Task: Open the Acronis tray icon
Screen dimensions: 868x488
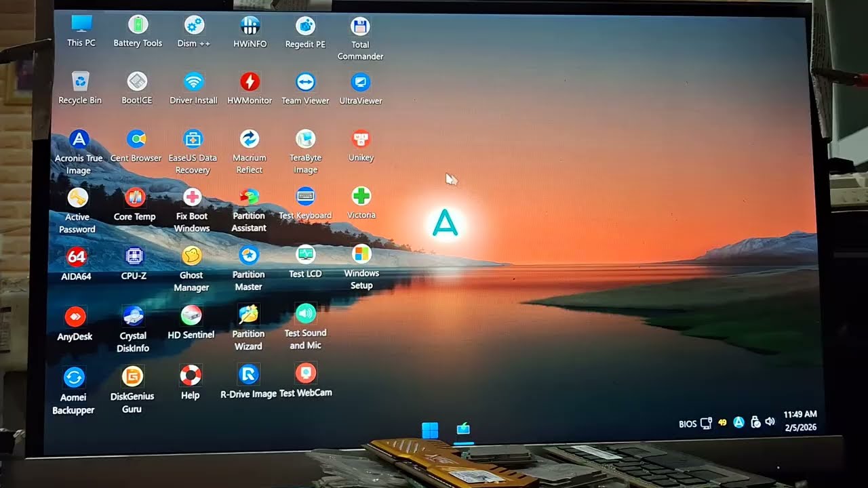Action: tap(739, 422)
